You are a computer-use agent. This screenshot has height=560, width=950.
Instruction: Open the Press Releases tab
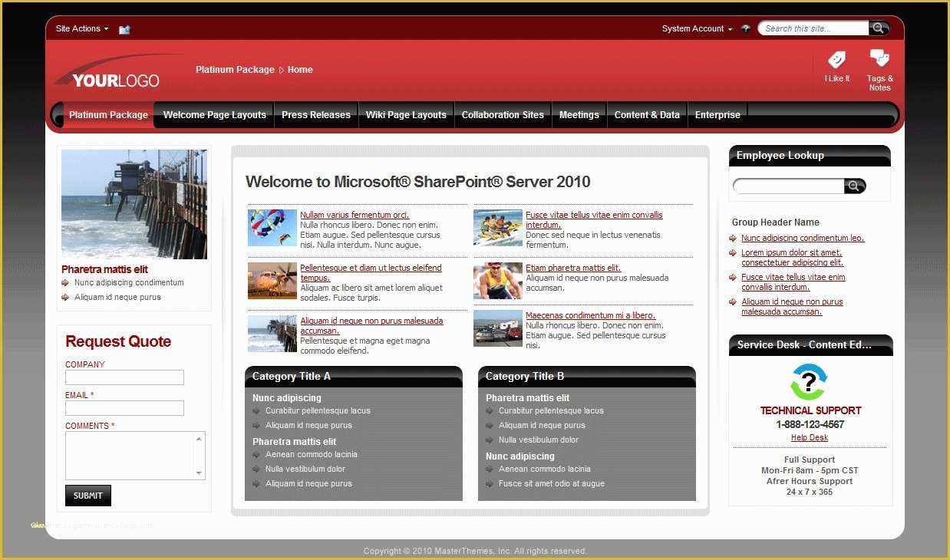(316, 115)
